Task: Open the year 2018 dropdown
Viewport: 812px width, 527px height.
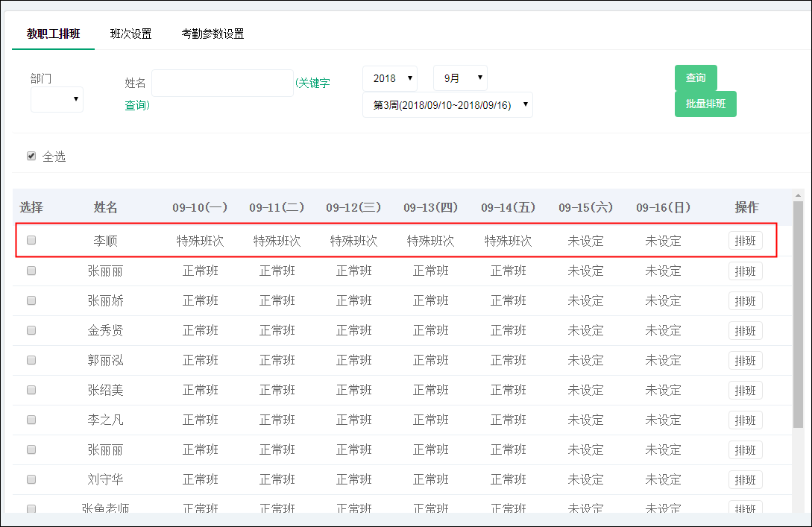Action: tap(389, 78)
